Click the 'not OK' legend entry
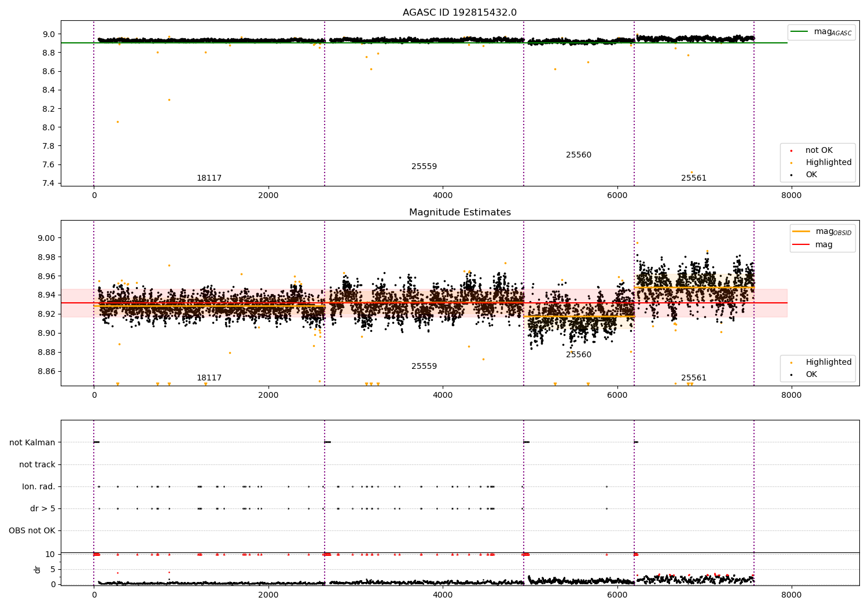This screenshot has width=868, height=608. (x=818, y=151)
